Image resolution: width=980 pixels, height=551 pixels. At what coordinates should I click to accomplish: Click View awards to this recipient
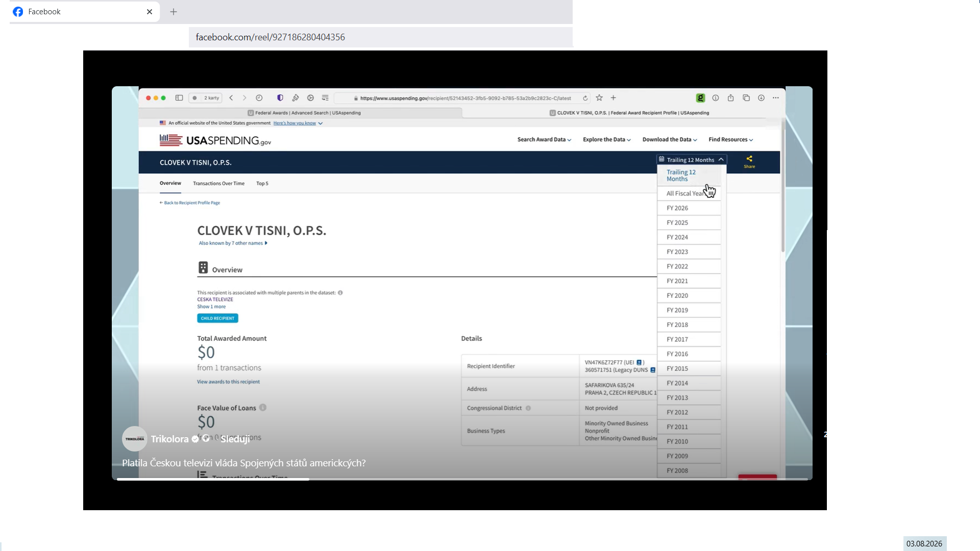pyautogui.click(x=229, y=382)
